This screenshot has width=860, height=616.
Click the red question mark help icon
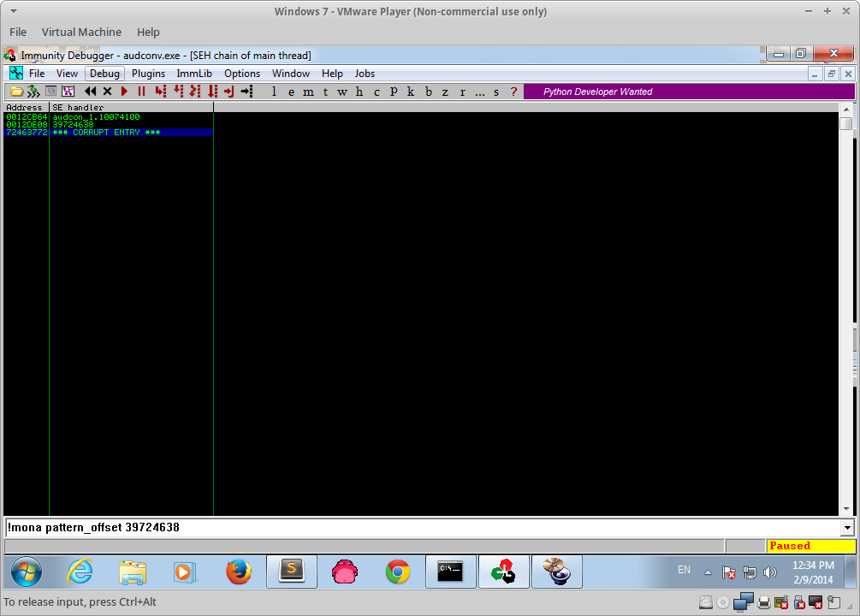coord(513,92)
